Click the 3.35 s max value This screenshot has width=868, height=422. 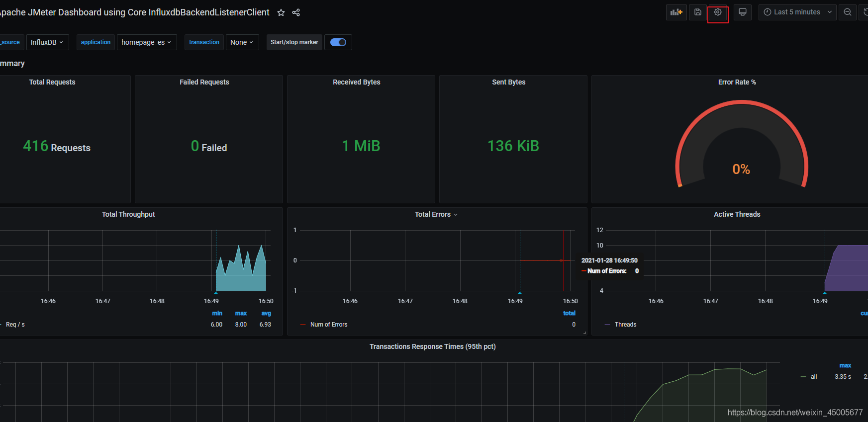843,377
